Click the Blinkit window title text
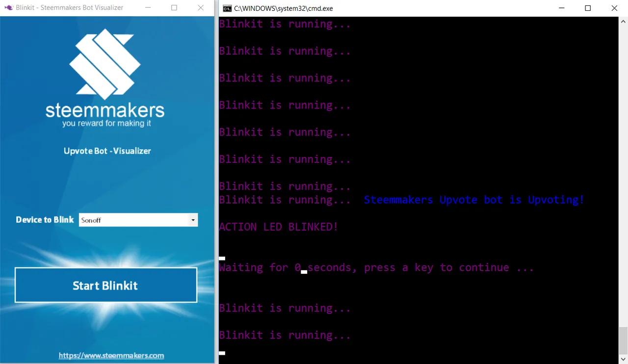Viewport: 628px width, 364px height. point(70,8)
